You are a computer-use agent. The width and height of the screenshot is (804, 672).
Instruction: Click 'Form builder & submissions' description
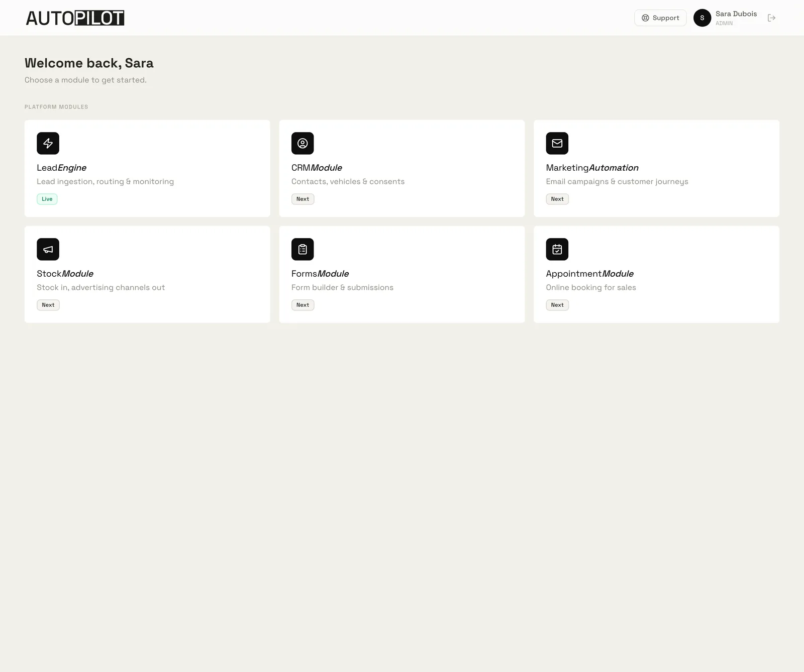point(342,288)
